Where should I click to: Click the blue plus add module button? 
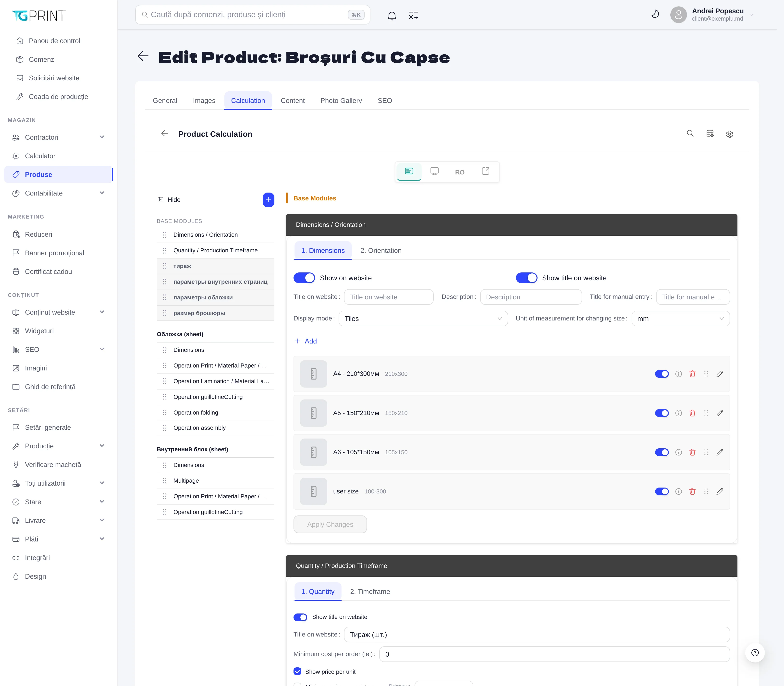click(x=268, y=199)
